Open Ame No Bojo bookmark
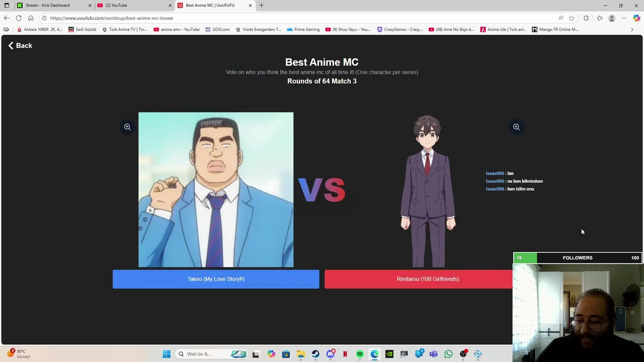This screenshot has height=362, width=644. (451, 30)
